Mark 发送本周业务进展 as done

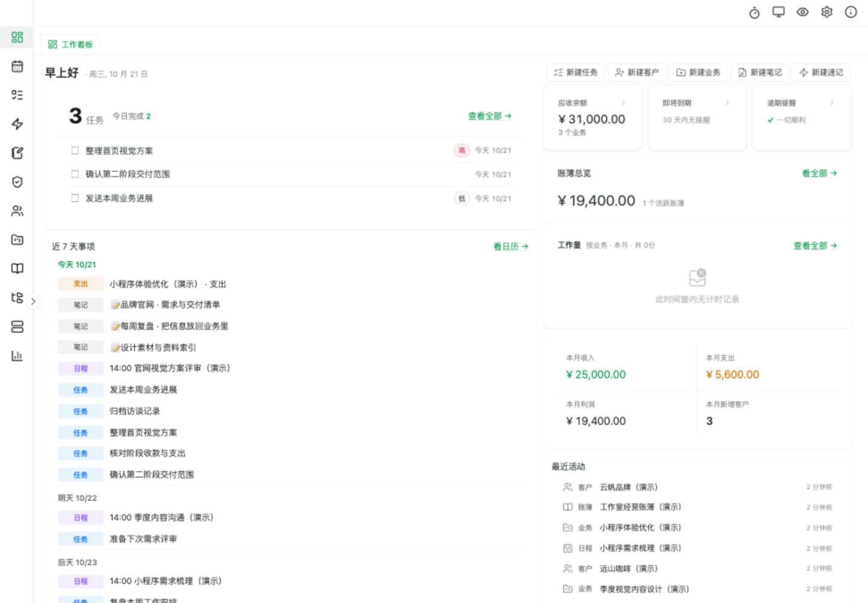[75, 198]
